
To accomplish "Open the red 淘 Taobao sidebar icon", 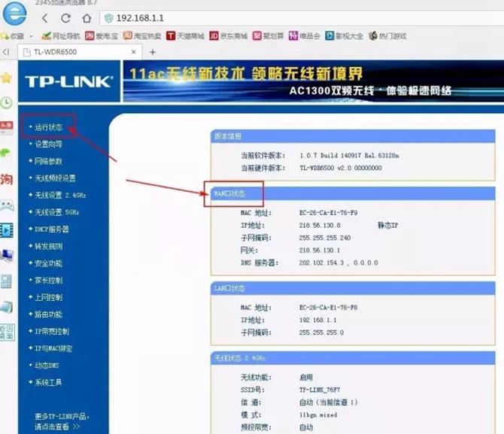I will coord(7,179).
